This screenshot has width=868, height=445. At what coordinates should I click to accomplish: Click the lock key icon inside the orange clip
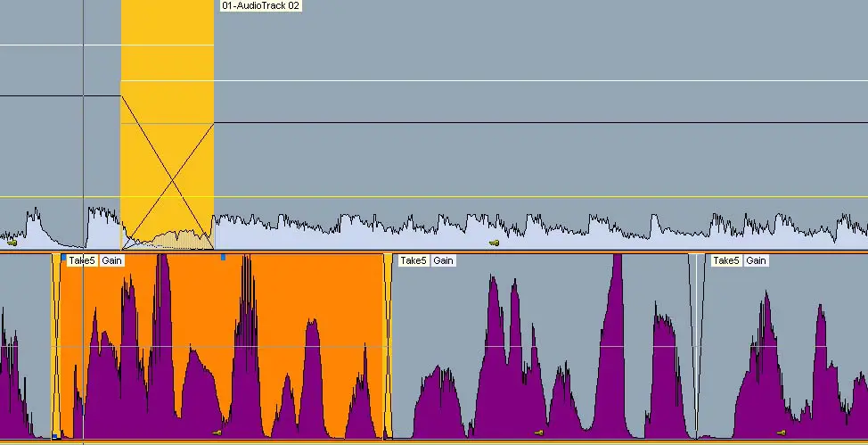coord(217,433)
